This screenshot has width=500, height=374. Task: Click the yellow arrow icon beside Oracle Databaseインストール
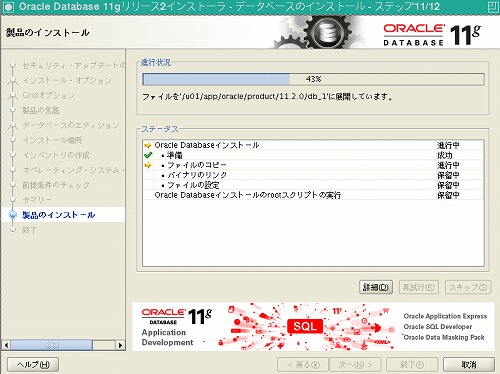(x=148, y=145)
